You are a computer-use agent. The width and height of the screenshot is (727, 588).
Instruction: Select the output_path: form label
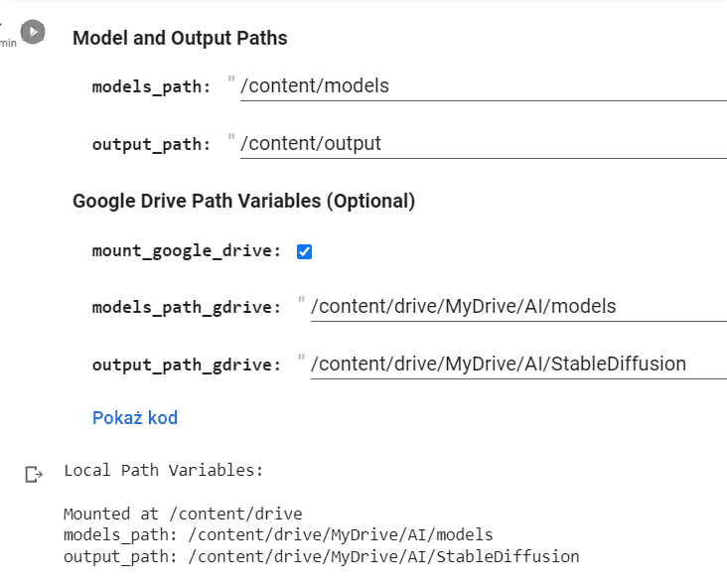pos(151,144)
